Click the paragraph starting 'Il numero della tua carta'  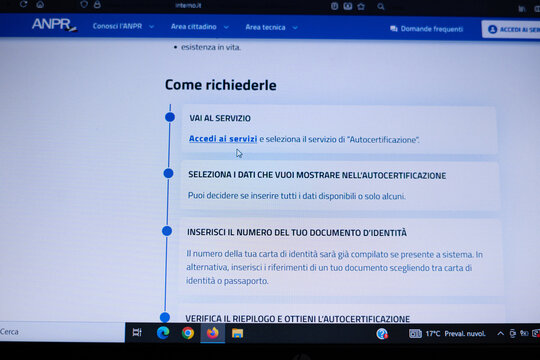[334, 267]
